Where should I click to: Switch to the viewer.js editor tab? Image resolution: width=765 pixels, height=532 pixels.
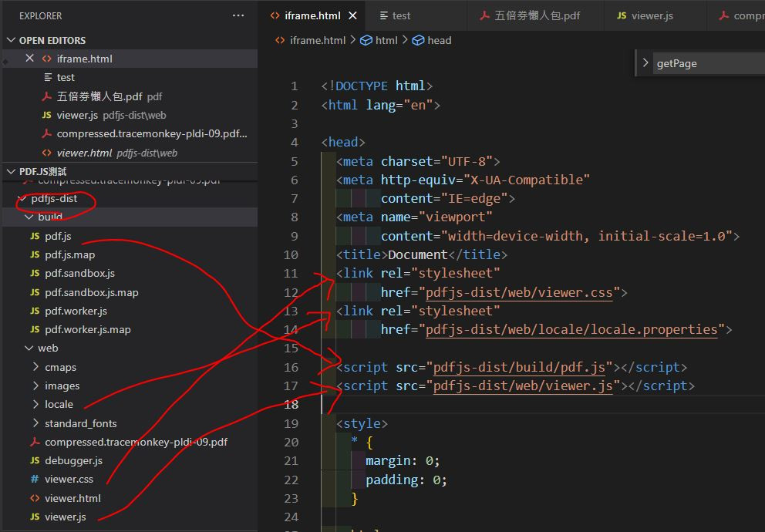click(x=645, y=15)
